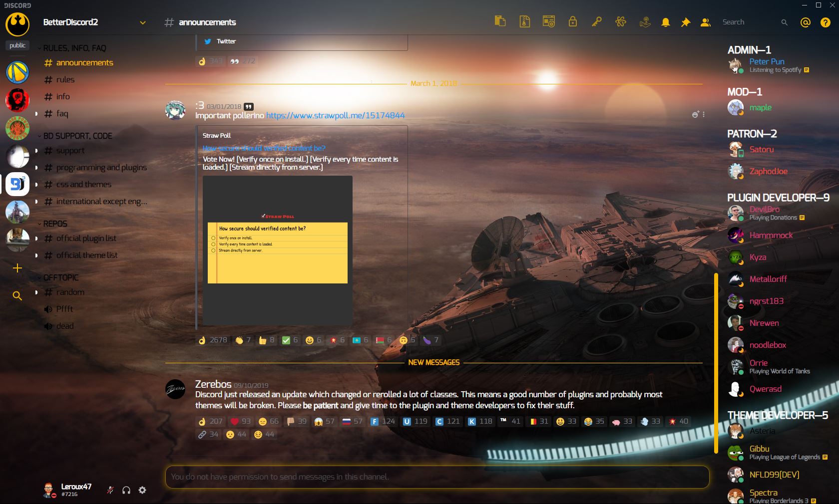The image size is (839, 504).
Task: Open server discovery magnifier in sidebar
Action: click(x=17, y=296)
